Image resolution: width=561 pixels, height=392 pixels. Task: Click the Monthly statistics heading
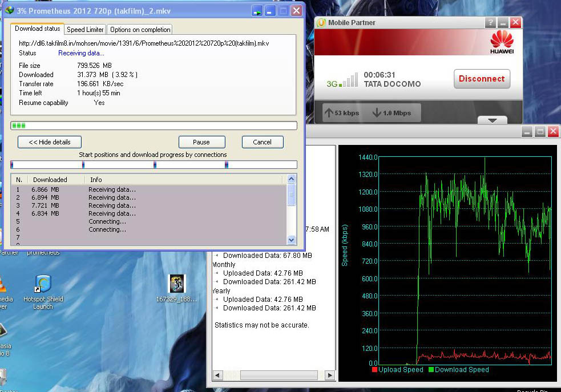224,265
